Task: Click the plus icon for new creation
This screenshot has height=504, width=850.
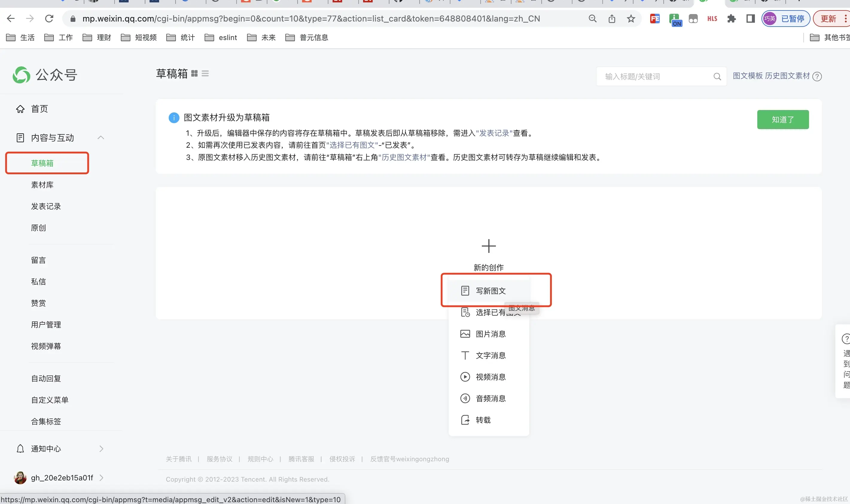Action: click(x=488, y=246)
